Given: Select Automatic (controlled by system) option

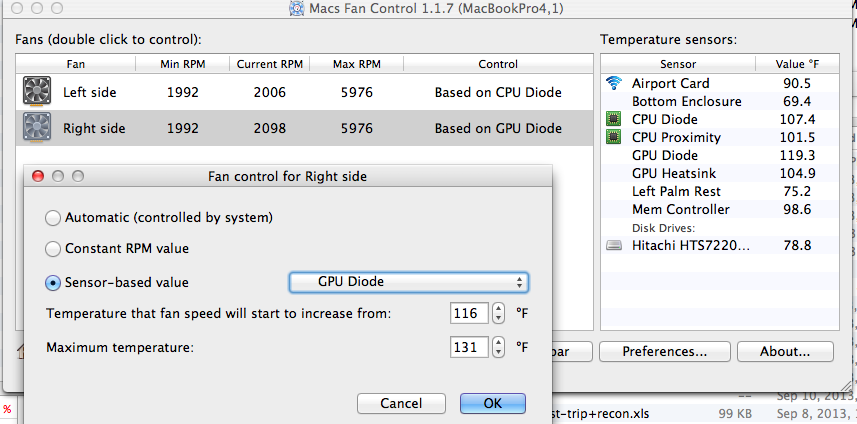Looking at the screenshot, I should 52,218.
